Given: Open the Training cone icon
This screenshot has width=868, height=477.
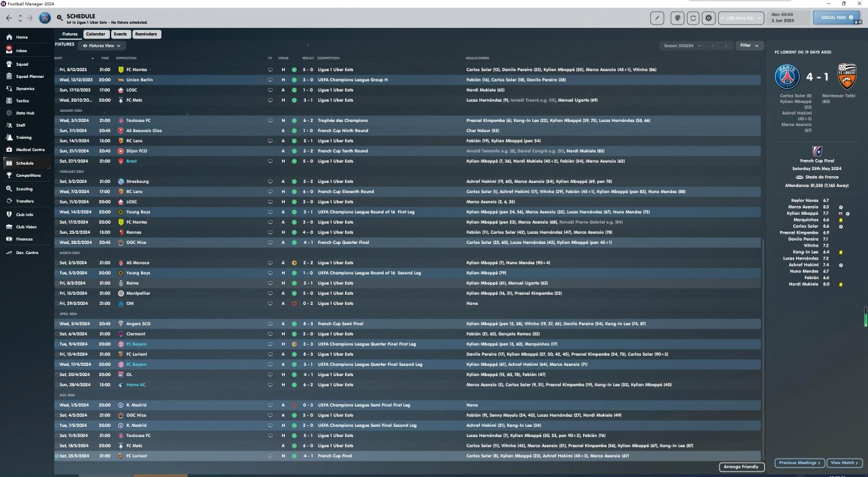Looking at the screenshot, I should point(9,138).
